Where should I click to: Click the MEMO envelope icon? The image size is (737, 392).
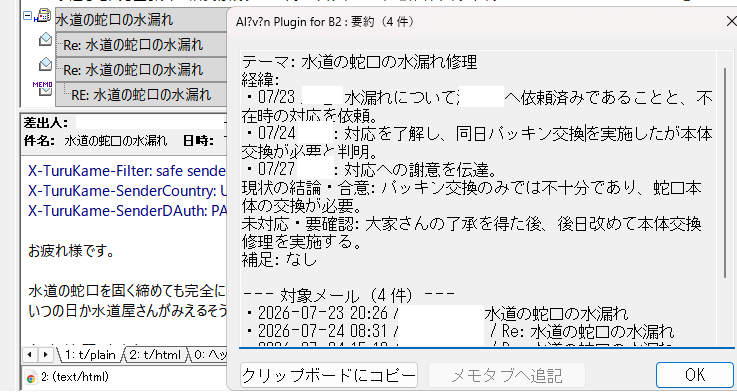tap(43, 88)
